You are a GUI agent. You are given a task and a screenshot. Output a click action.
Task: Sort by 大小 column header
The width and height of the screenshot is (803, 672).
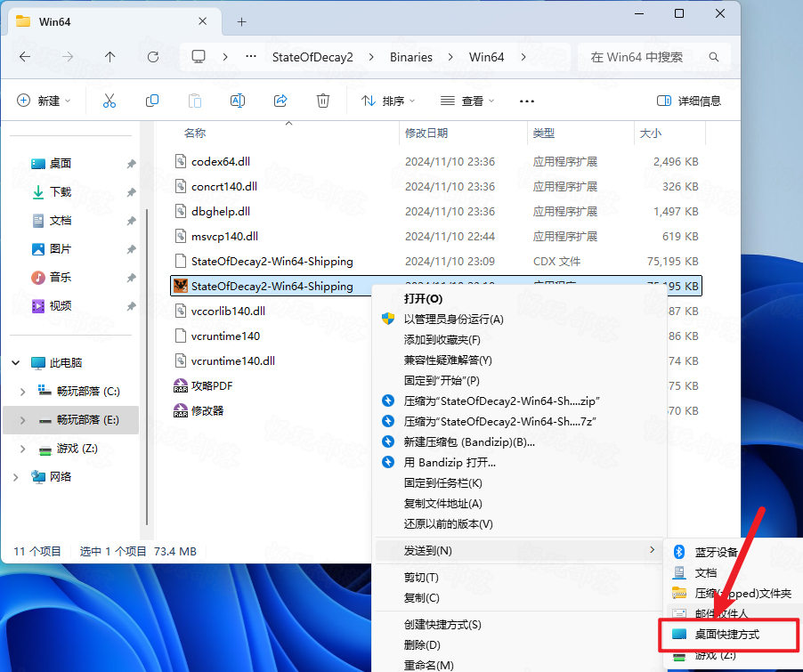pyautogui.click(x=651, y=134)
